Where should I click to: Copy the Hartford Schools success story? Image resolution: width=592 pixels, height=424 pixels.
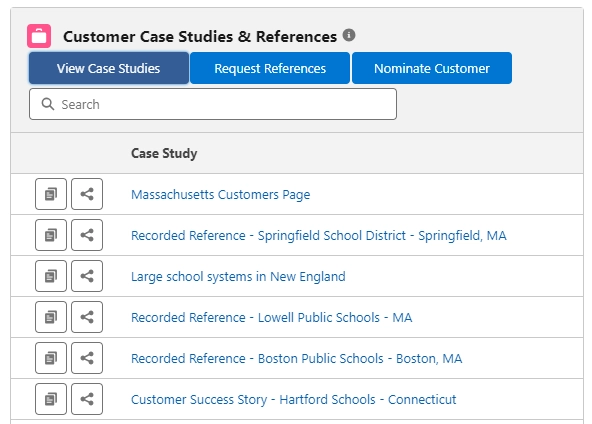tap(51, 399)
